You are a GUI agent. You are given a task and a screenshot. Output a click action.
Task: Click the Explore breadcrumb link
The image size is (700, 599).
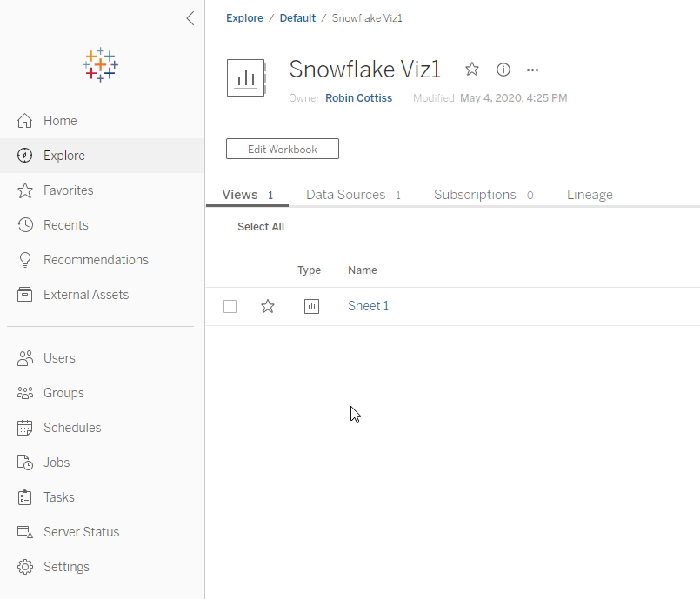[x=244, y=18]
